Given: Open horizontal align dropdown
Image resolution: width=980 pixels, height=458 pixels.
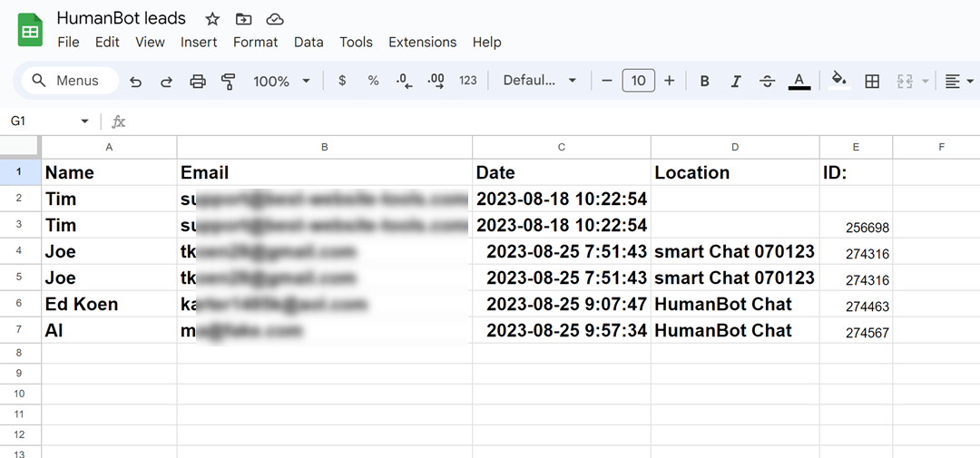Looking at the screenshot, I should click(959, 82).
